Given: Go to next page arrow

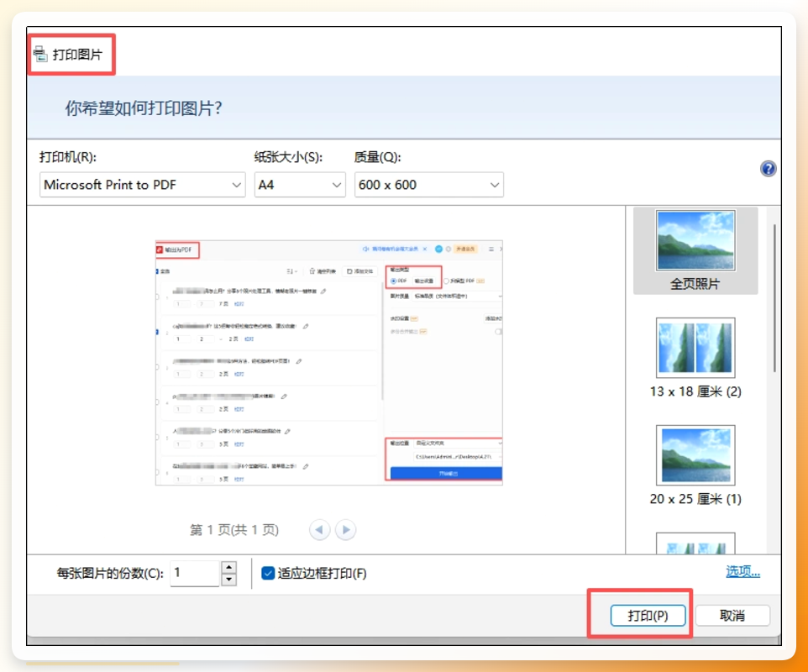Looking at the screenshot, I should 346,530.
